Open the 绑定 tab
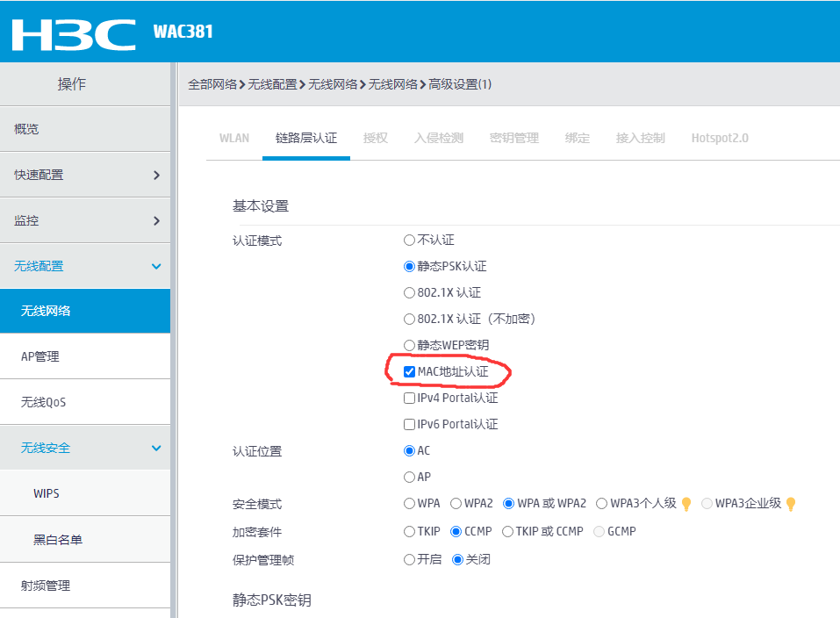840x618 pixels. pos(578,139)
